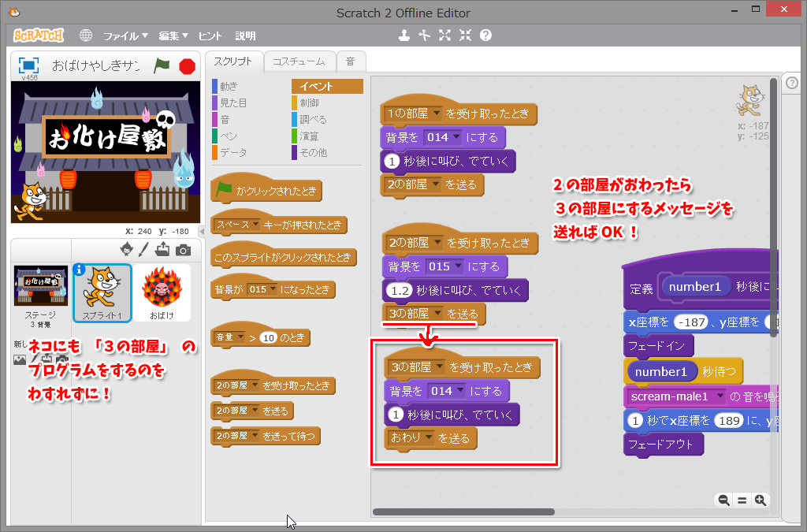
Task: Open the 編集 menu
Action: click(x=173, y=35)
